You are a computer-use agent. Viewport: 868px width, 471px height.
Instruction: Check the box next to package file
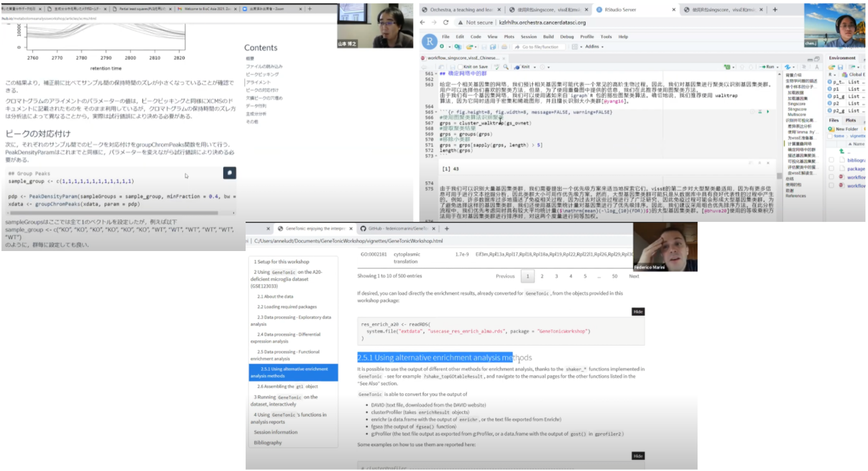tap(832, 168)
